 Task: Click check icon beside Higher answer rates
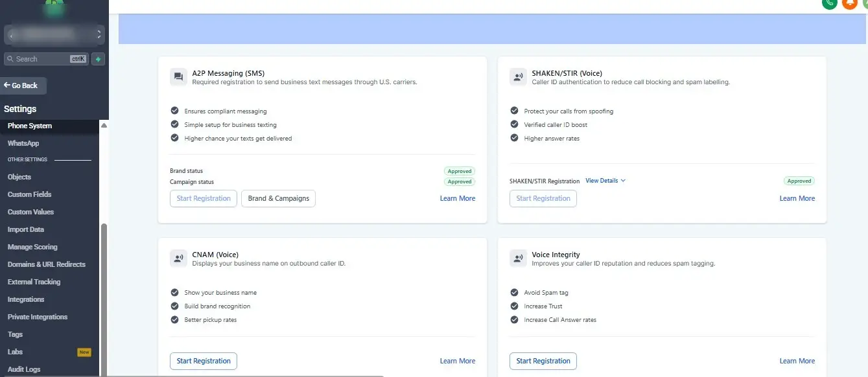[x=514, y=138]
